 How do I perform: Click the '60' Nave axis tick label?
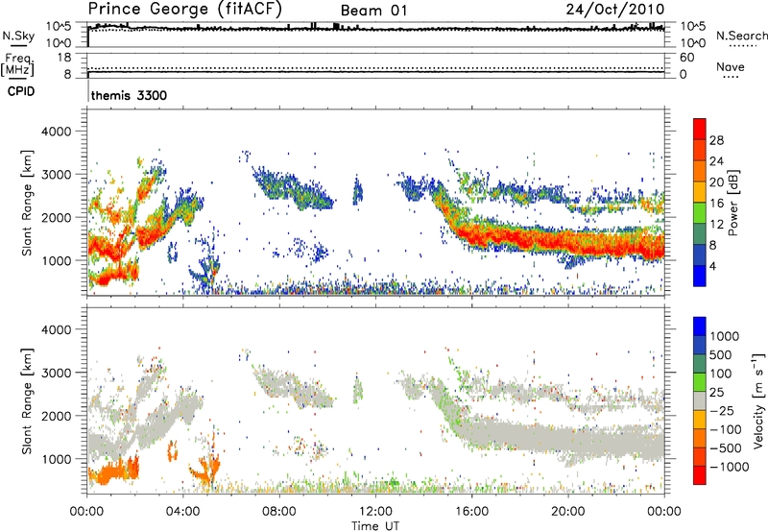point(687,58)
